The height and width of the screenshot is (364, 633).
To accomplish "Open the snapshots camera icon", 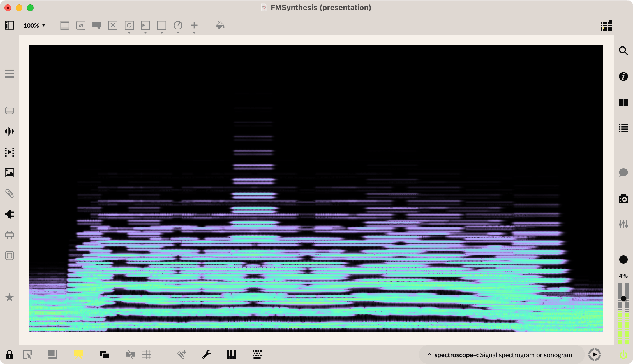I will pyautogui.click(x=623, y=199).
